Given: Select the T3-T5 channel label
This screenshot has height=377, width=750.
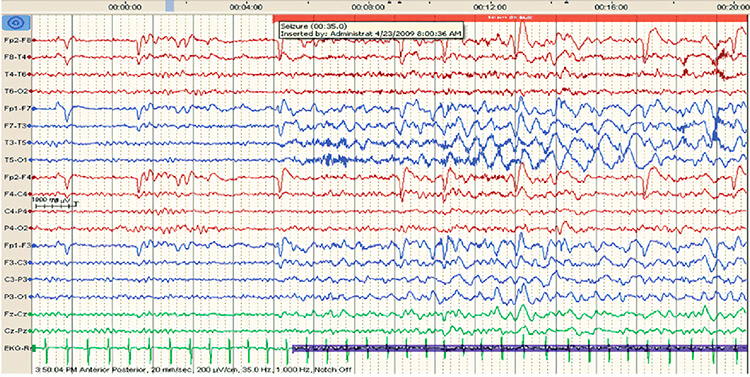Looking at the screenshot, I should click(x=16, y=143).
